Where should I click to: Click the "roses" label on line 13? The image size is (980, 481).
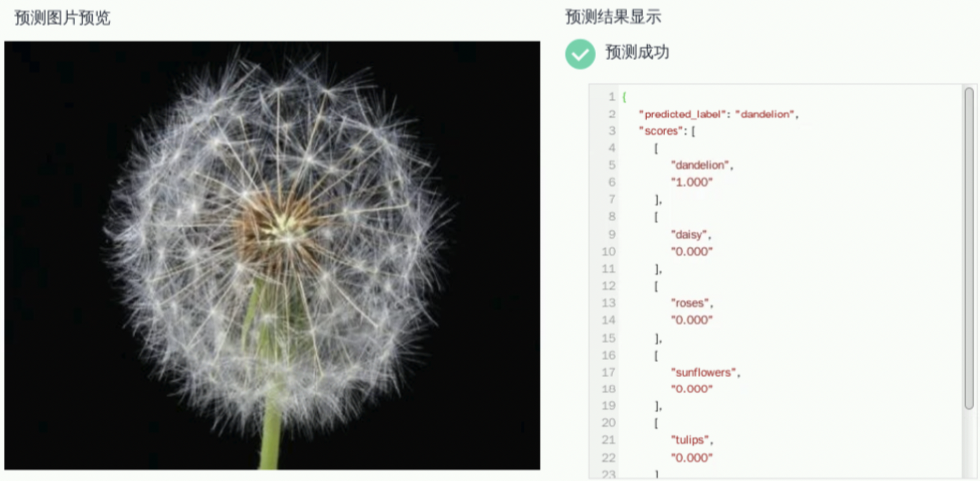coord(690,303)
